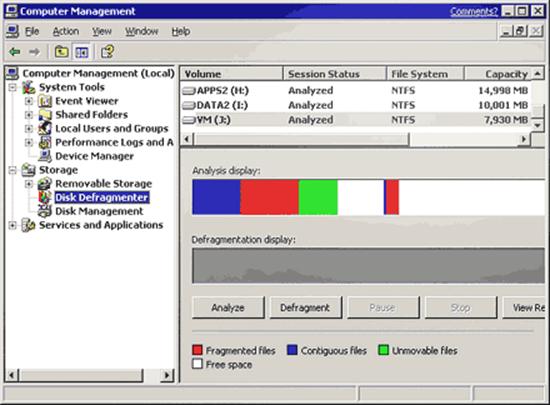
Task: Click the Defragment button
Action: (305, 308)
